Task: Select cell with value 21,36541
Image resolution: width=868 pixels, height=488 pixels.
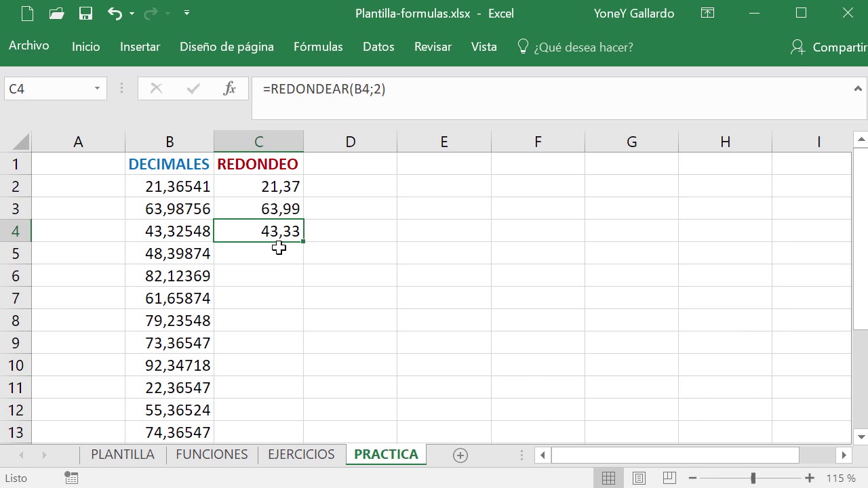Action: pos(170,186)
